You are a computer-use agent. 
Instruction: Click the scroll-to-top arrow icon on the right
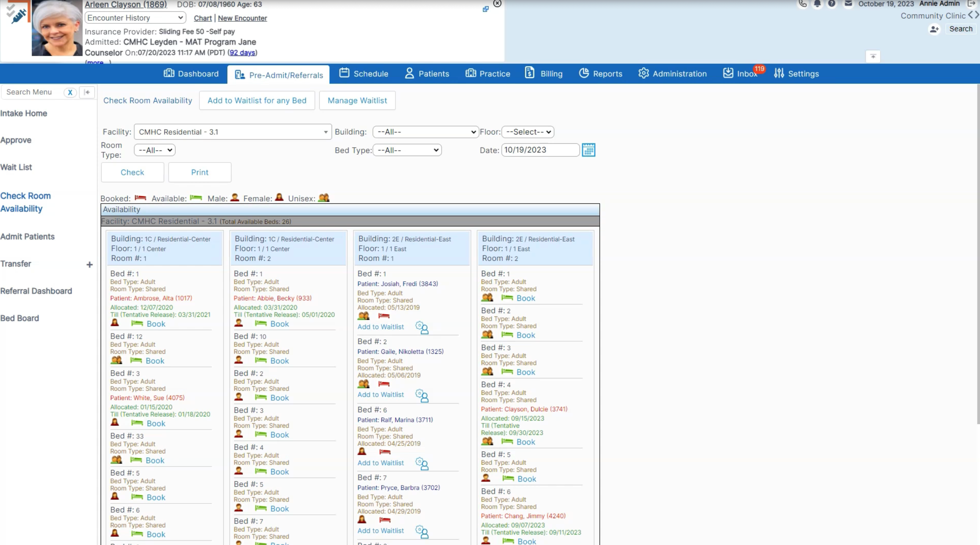click(x=873, y=56)
